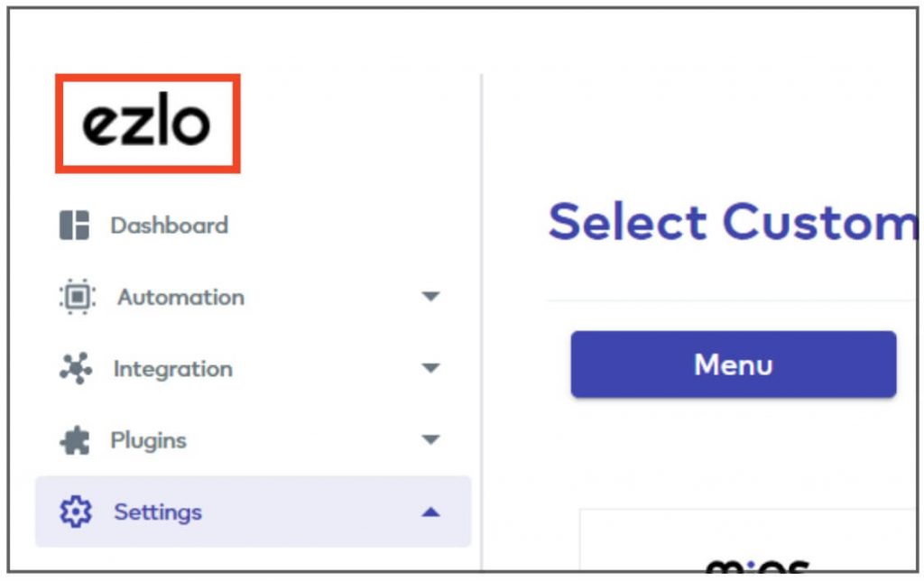924x581 pixels.
Task: Click the Integration sidebar label
Action: tap(171, 368)
